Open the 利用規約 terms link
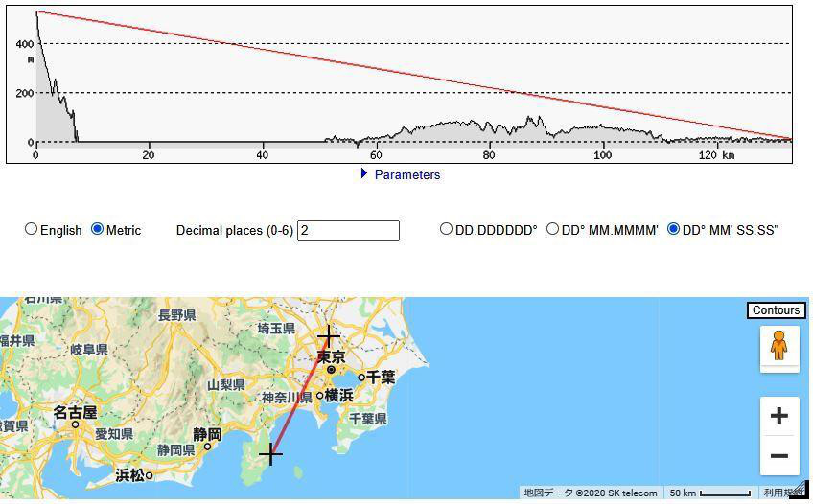The image size is (813, 504). 780,493
